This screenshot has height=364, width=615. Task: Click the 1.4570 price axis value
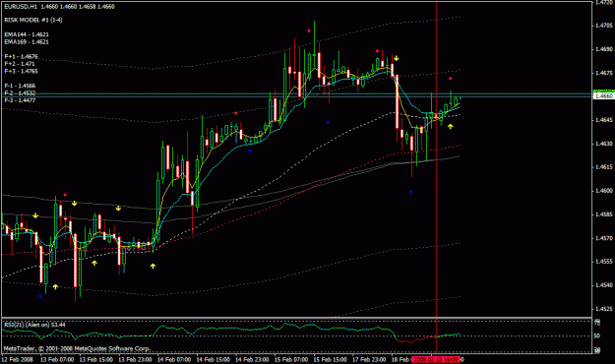click(604, 238)
